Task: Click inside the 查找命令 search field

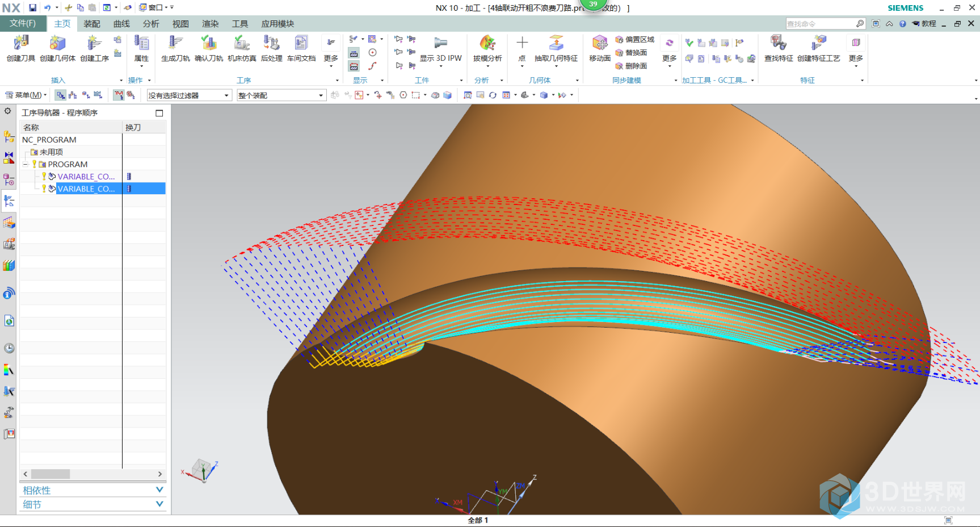Action: point(821,24)
